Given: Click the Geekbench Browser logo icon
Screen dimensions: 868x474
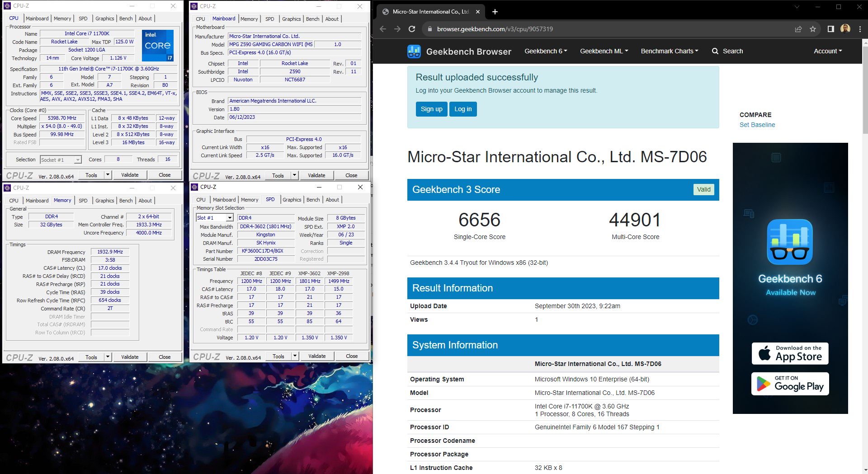Looking at the screenshot, I should pos(414,51).
